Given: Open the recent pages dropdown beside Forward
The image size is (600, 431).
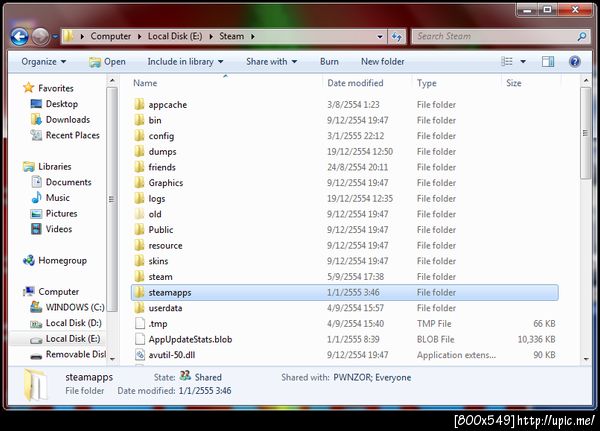Looking at the screenshot, I should pyautogui.click(x=55, y=37).
